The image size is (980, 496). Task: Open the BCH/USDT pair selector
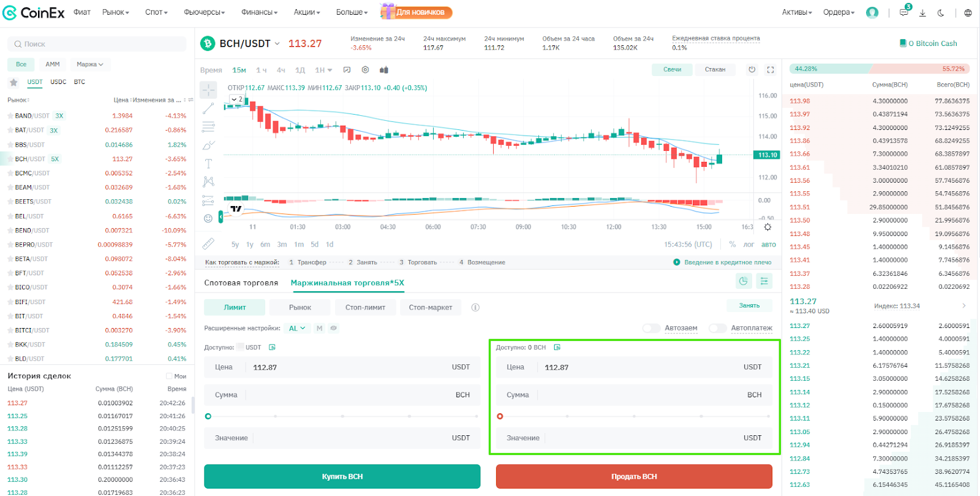(249, 44)
